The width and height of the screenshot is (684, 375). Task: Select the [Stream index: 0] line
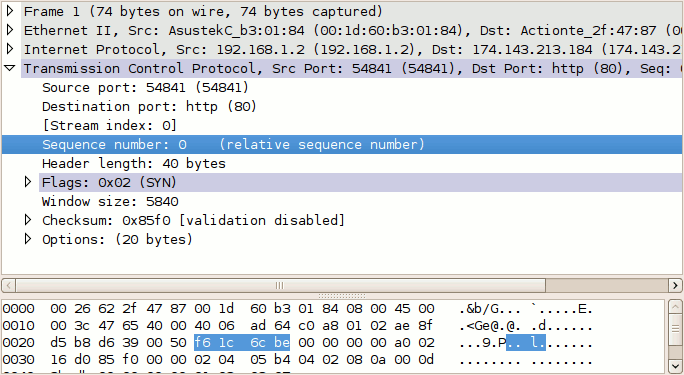click(x=109, y=126)
